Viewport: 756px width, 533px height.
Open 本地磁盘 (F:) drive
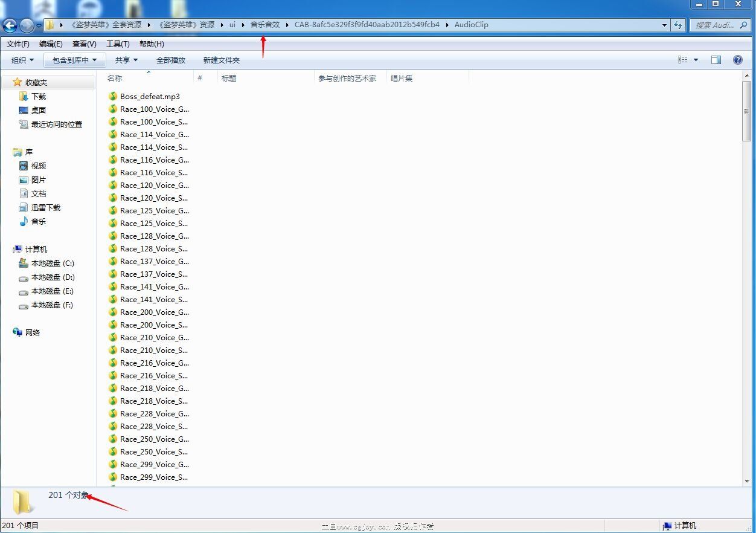pos(53,305)
